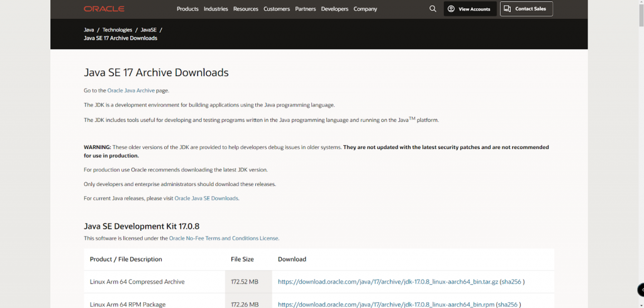Click the Contact Sales button
The width and height of the screenshot is (644, 308).
pos(526,9)
